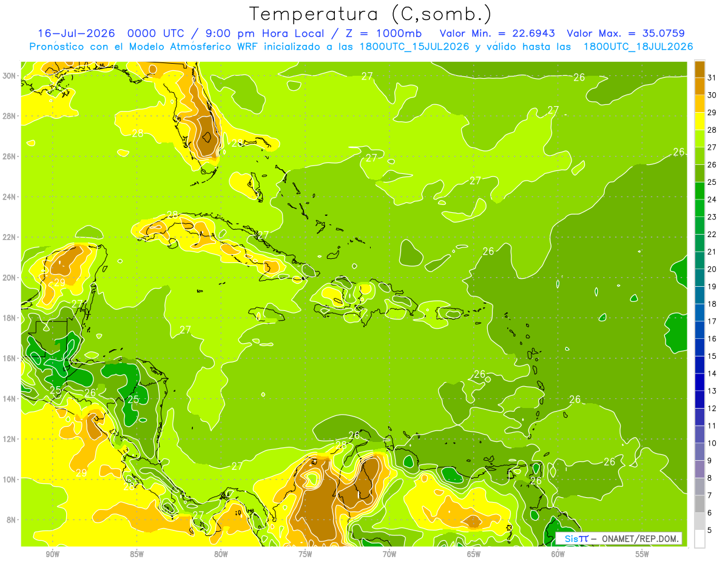The image size is (728, 562).
Task: Click the yellow legend swatch between 28 and 29
Action: tap(699, 121)
